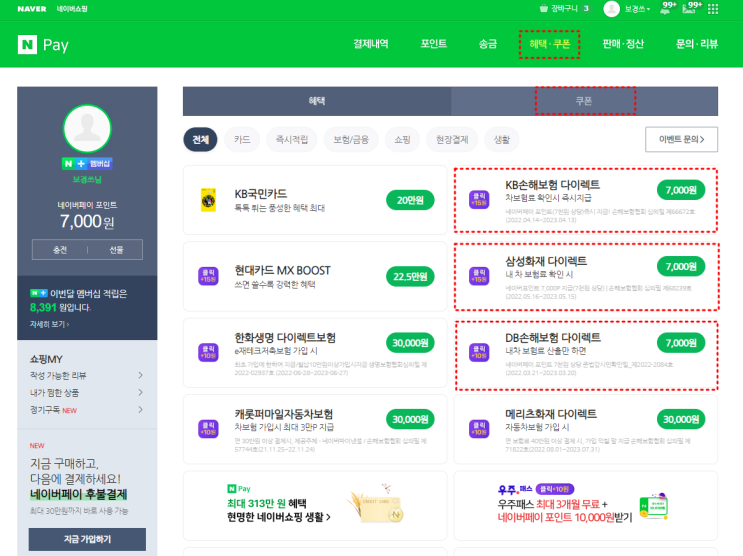This screenshot has width=743, height=556.
Task: Click the N+ membership badge
Action: click(x=87, y=164)
